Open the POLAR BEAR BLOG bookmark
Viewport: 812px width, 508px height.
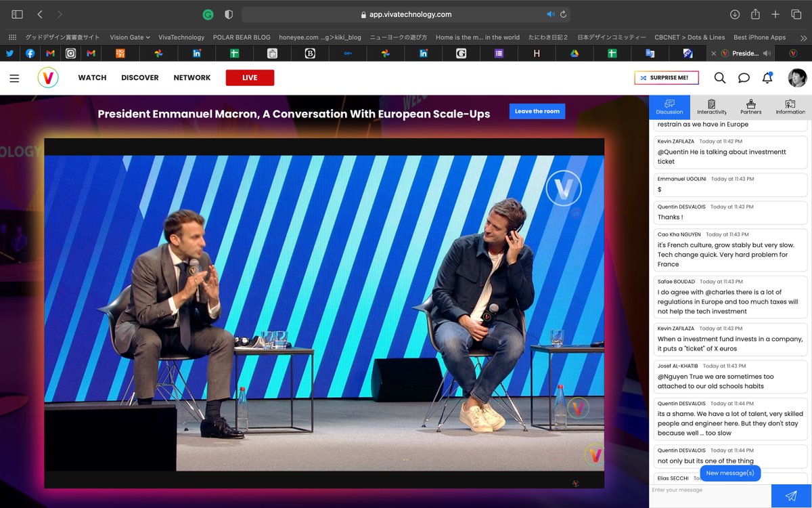(x=242, y=37)
